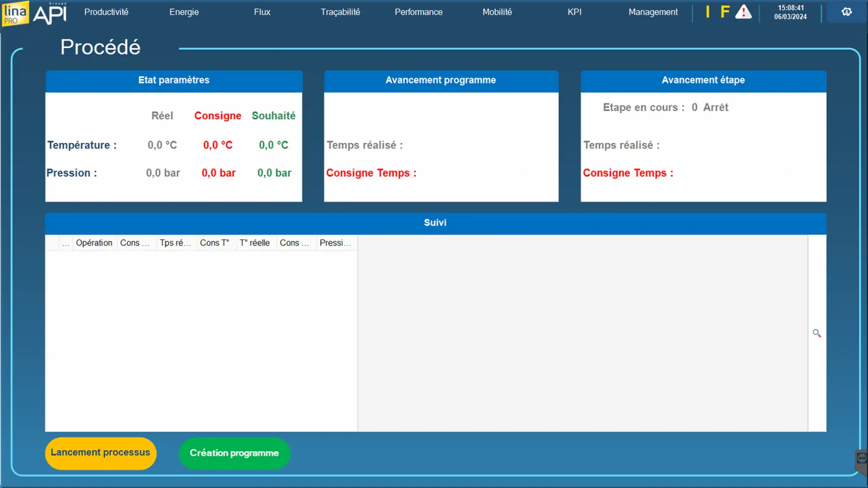Image resolution: width=868 pixels, height=488 pixels.
Task: Open the red warning triangle alert
Action: coord(743,12)
